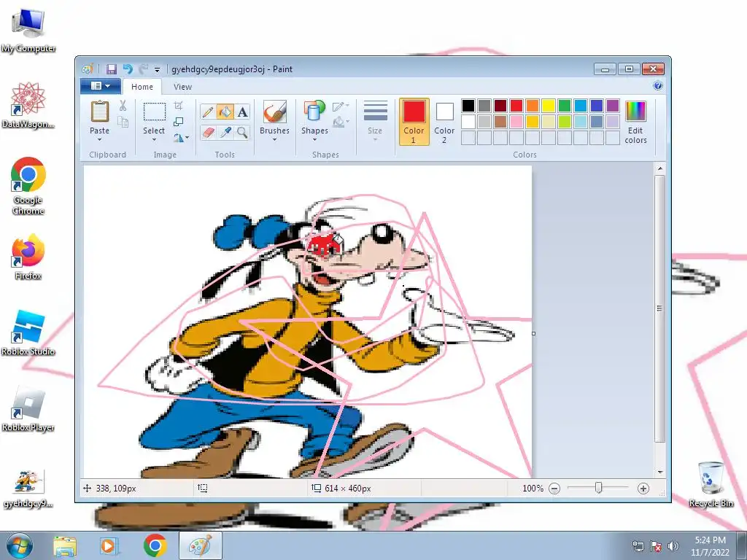Open the Size line thickness dropdown
Screen dimensions: 747x560
[375, 121]
